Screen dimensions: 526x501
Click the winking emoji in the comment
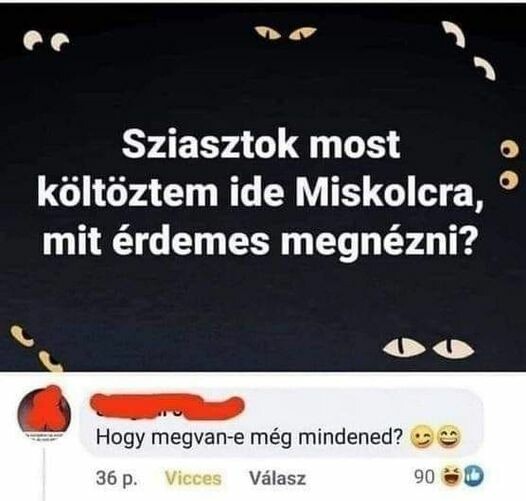coord(421,438)
